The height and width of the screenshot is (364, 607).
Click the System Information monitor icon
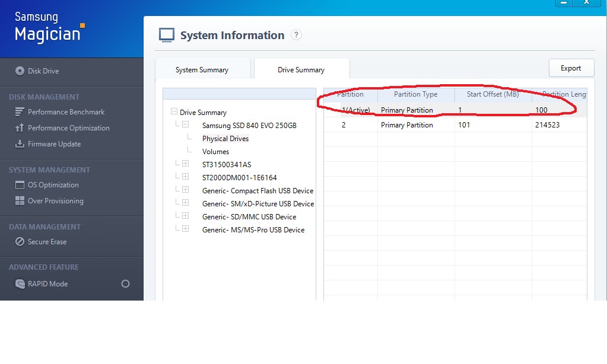coord(167,35)
